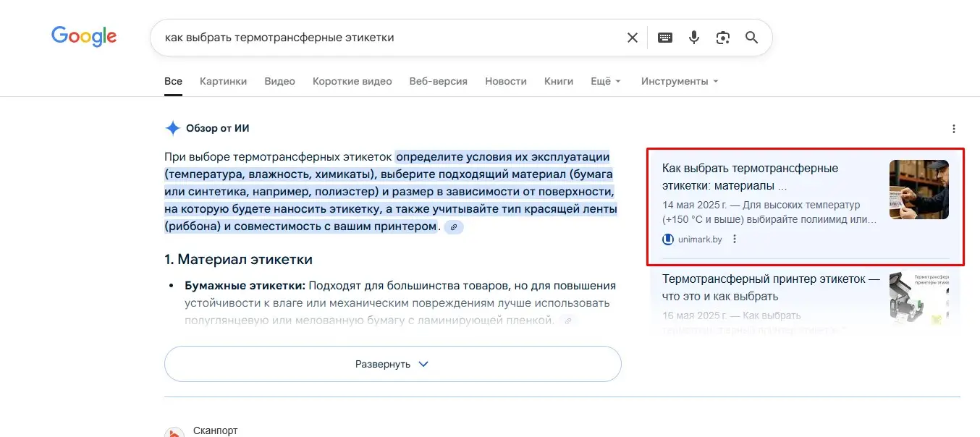Open the Инструменты dropdown
Screen dimensions: 980x437
pyautogui.click(x=679, y=81)
